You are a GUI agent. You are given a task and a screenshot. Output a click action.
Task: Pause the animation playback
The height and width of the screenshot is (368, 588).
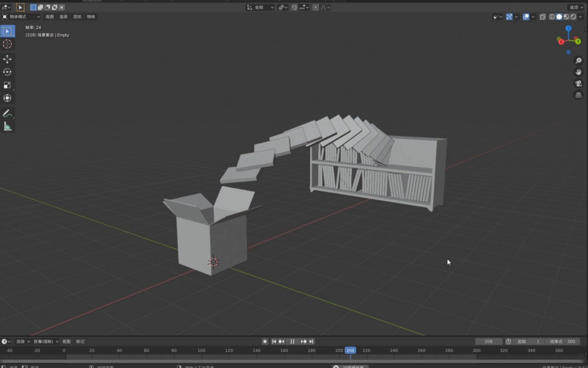coord(292,341)
